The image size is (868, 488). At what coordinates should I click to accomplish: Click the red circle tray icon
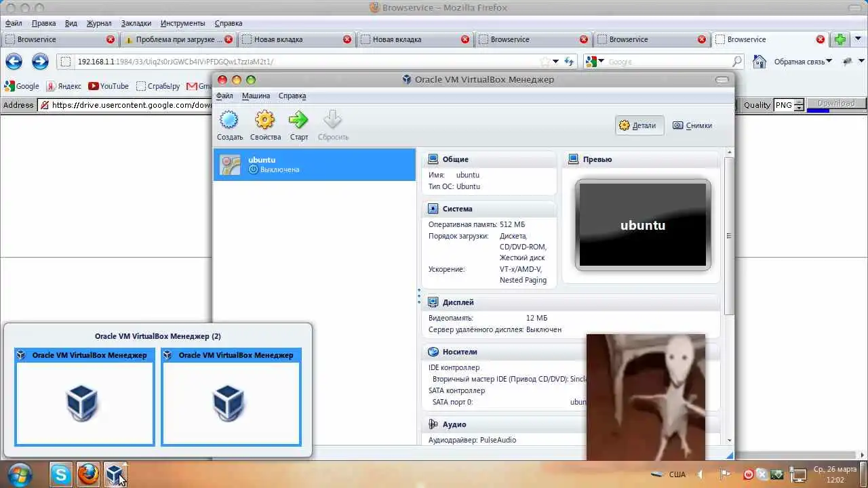point(749,474)
